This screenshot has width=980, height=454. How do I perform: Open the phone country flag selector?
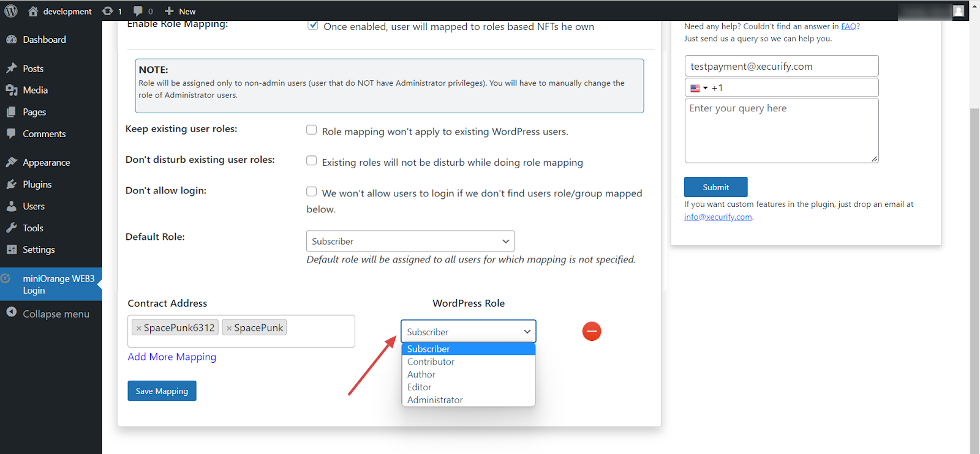[699, 88]
